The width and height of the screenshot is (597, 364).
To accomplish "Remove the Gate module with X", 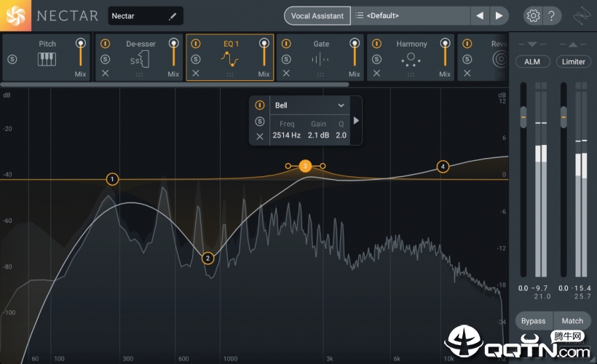I will coord(286,73).
